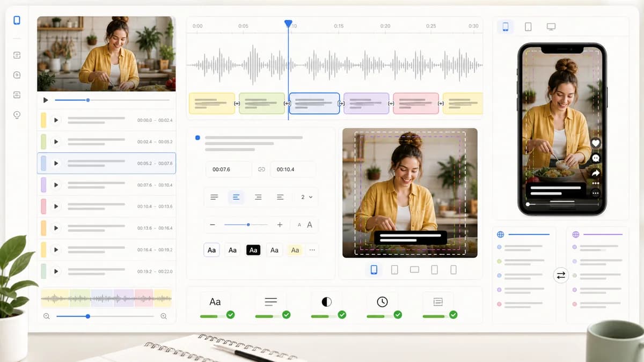Click the blue playhead marker on the timeline

(288, 24)
